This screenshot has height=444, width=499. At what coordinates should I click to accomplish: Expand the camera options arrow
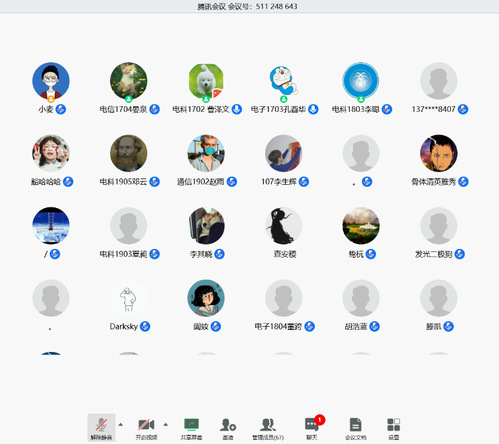(x=166, y=424)
